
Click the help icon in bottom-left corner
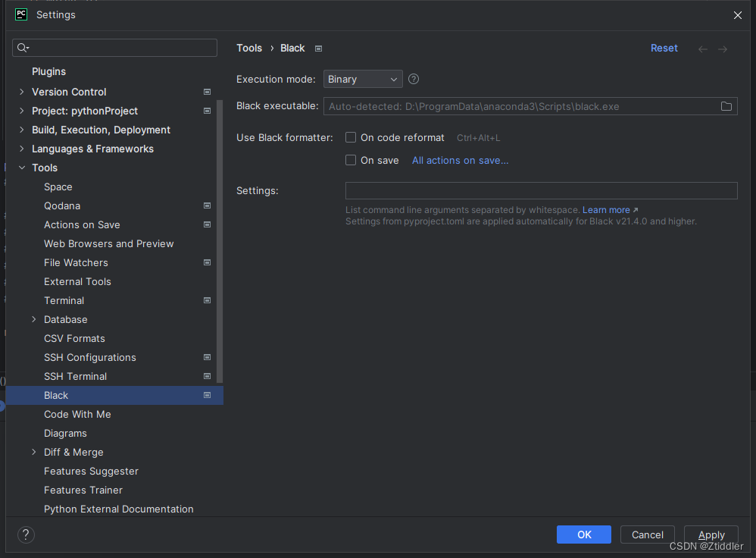click(25, 534)
